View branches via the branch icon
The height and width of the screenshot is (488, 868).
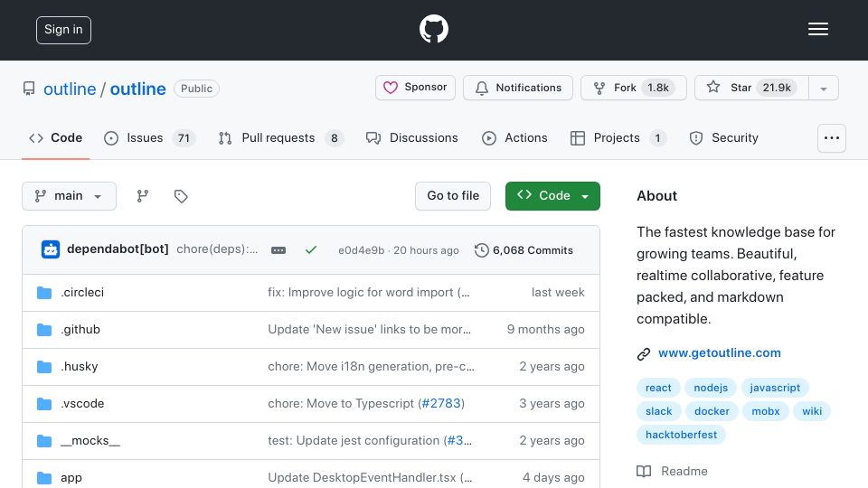(142, 196)
